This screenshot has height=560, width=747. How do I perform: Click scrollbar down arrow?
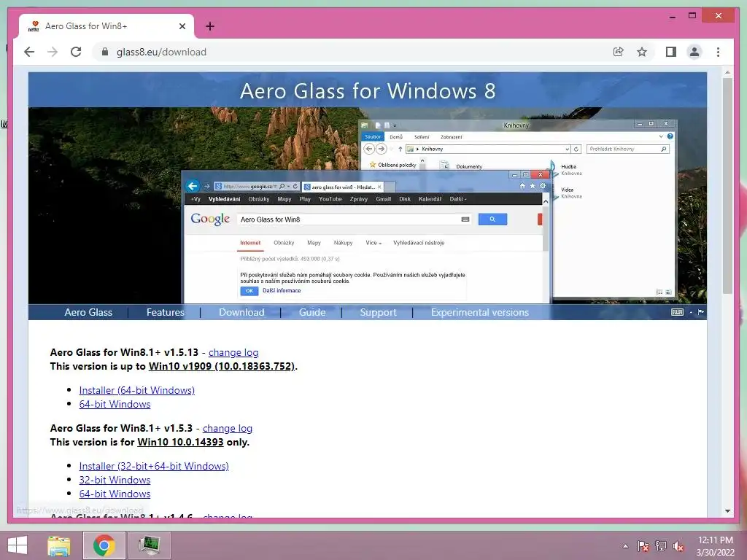pos(727,511)
